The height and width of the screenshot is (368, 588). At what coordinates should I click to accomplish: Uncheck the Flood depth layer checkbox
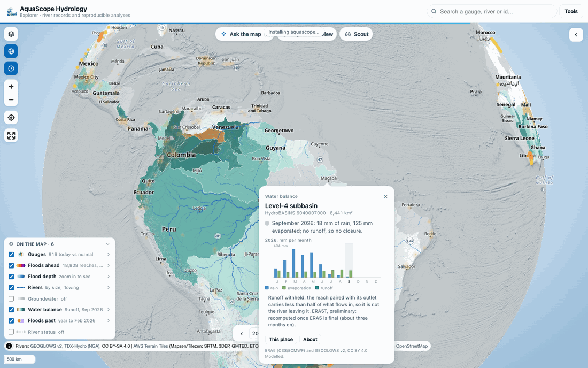click(11, 277)
